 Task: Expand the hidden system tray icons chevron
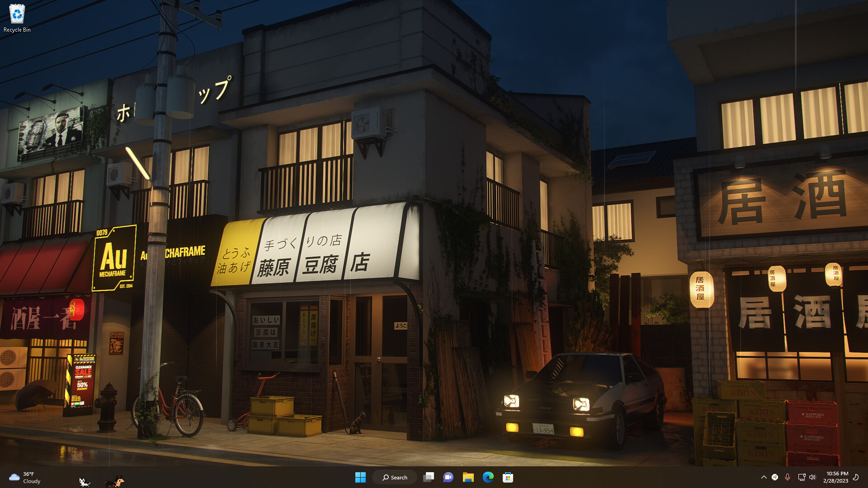(x=764, y=477)
